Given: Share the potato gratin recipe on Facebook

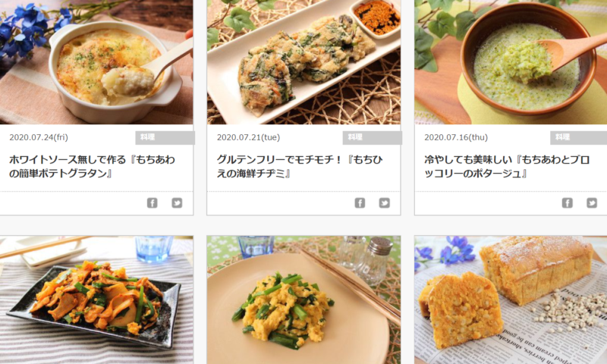Looking at the screenshot, I should (x=153, y=202).
